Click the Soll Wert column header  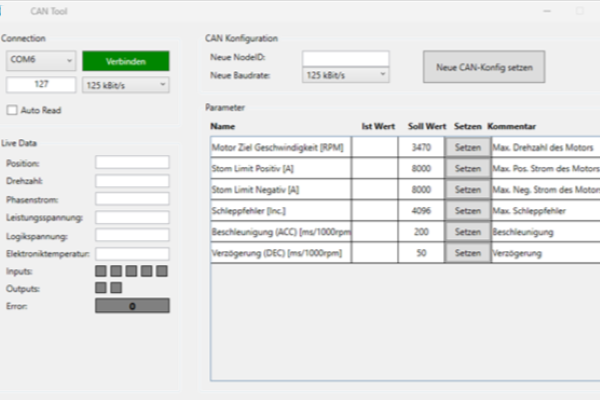(427, 127)
